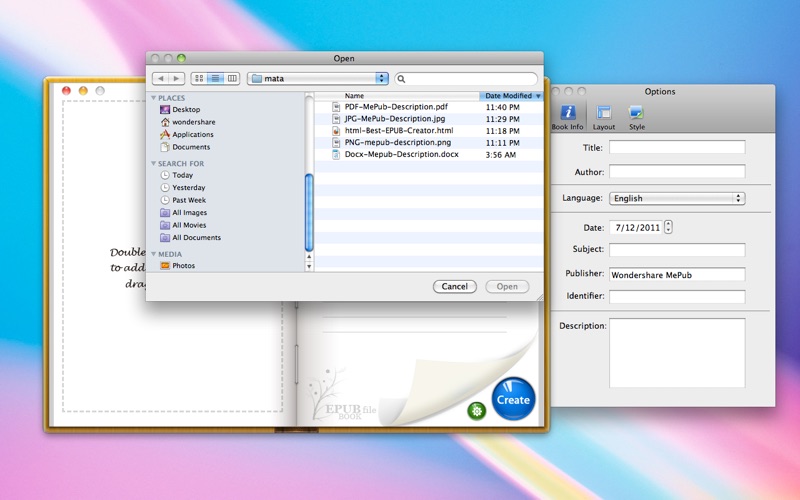Click the PDF file icon in list
This screenshot has width=800, height=500.
tap(336, 107)
